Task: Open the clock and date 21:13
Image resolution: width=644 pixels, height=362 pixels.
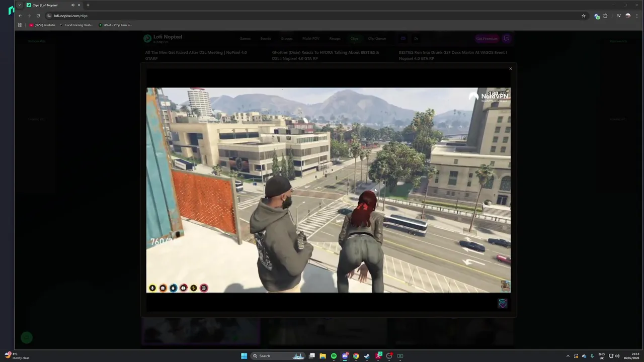Action: (x=632, y=356)
